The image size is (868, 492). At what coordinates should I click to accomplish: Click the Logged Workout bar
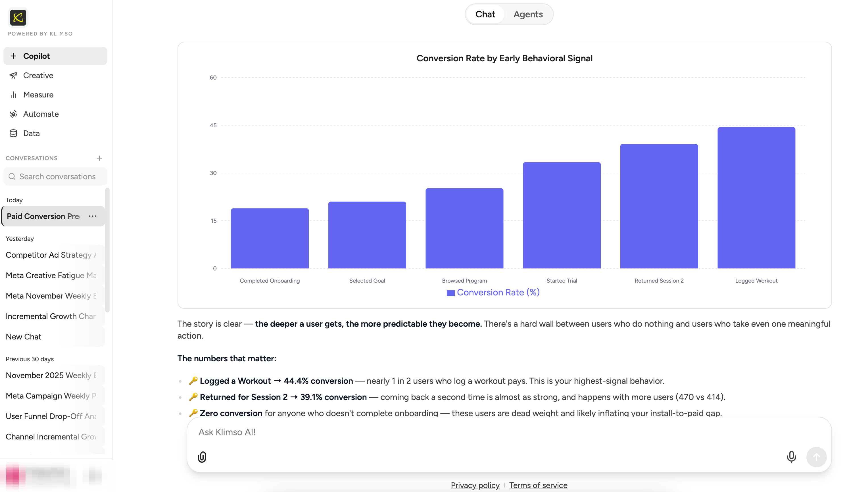756,198
